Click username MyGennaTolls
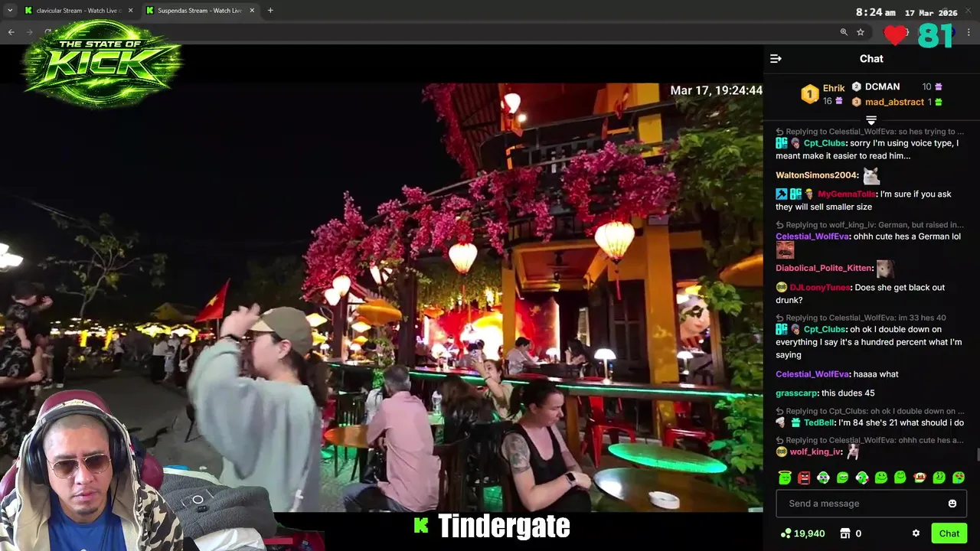Viewport: 980px width, 551px height. pos(846,194)
